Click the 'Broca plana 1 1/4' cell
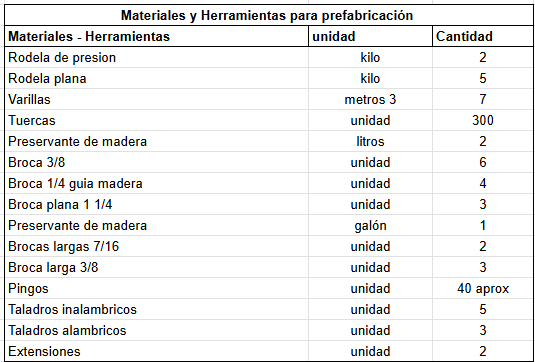This screenshot has height=362, width=535. (157, 204)
